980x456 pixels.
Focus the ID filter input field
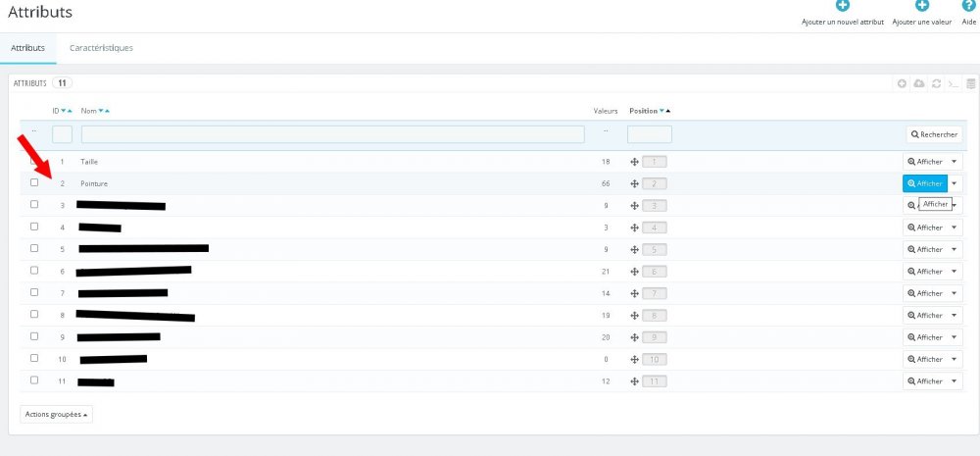tap(62, 134)
